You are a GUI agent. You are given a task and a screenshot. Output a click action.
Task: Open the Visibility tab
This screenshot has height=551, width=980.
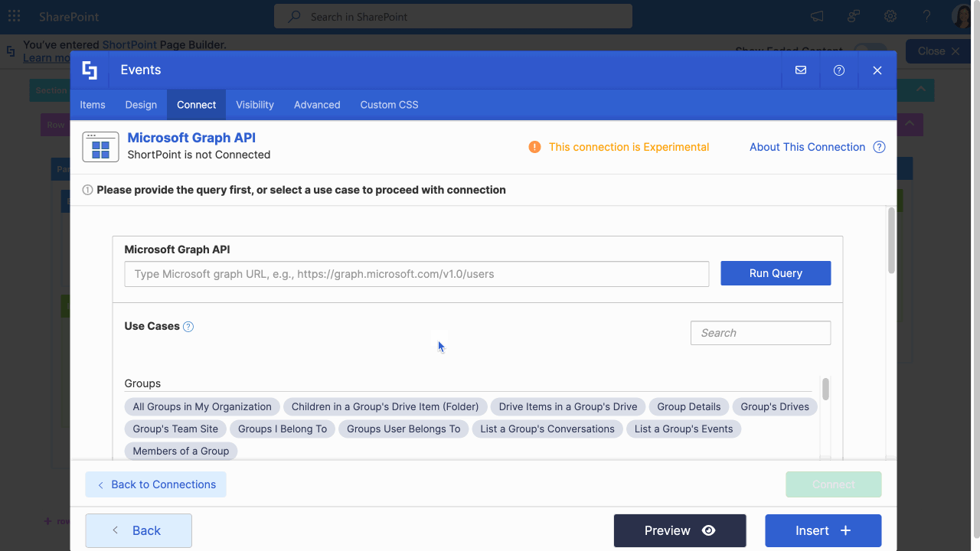[255, 105]
